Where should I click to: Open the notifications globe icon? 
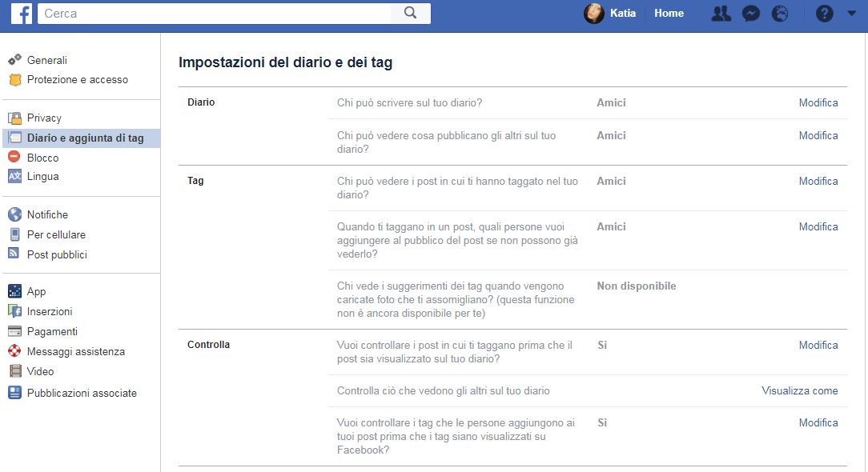(x=780, y=14)
